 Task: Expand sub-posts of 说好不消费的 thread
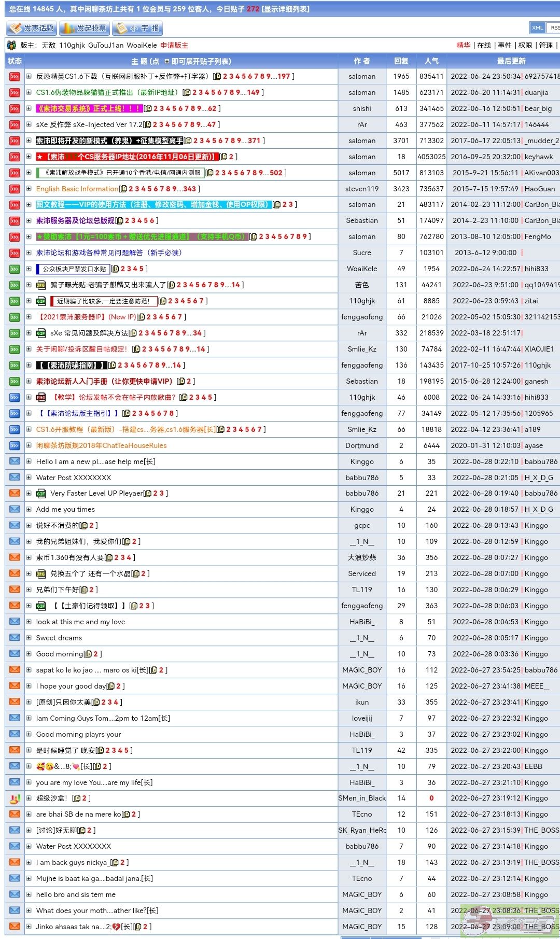coord(29,526)
